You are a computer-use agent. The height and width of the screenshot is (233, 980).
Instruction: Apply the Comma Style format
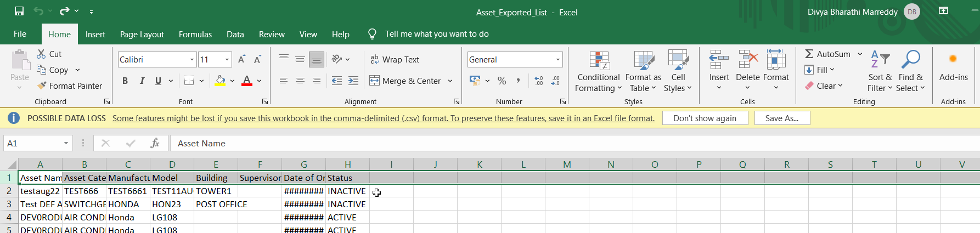[518, 81]
